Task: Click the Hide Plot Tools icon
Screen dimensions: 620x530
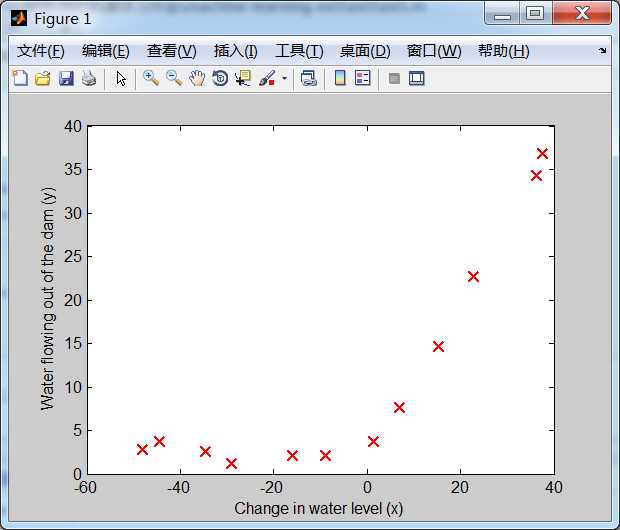Action: pos(394,78)
